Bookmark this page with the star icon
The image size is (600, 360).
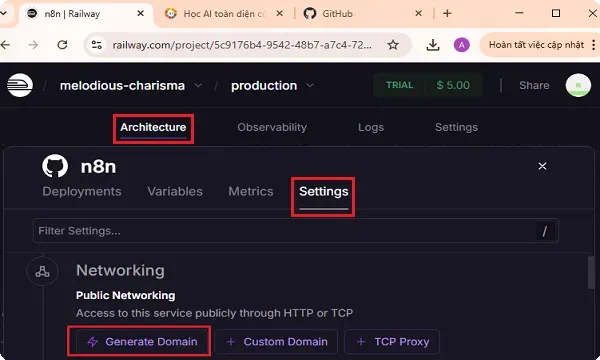coord(393,45)
